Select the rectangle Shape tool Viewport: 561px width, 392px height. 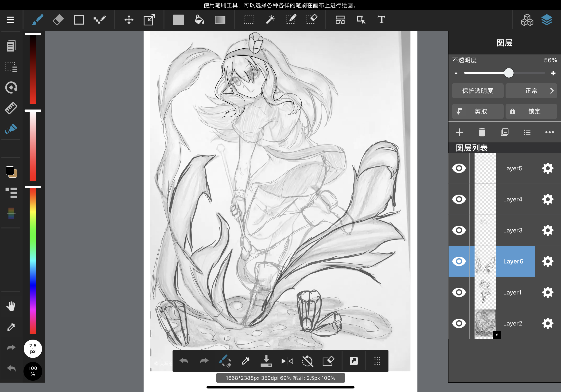pyautogui.click(x=79, y=20)
